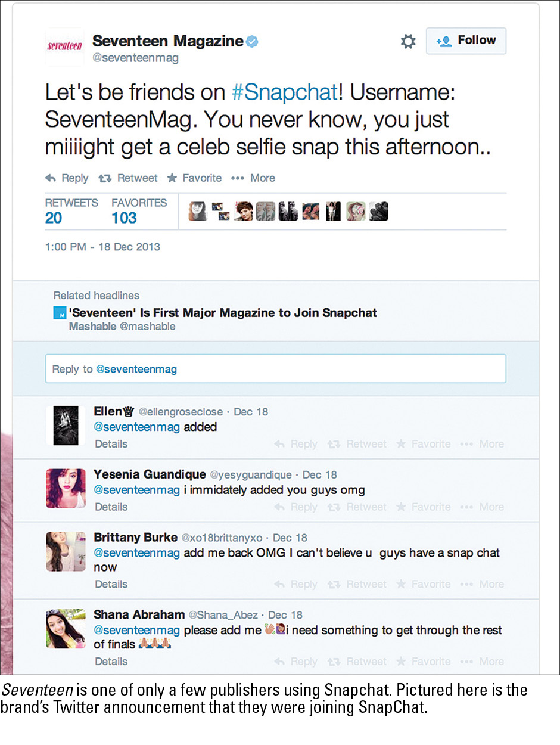View the 103 favorites count
This screenshot has height=745, width=560.
coord(124,218)
